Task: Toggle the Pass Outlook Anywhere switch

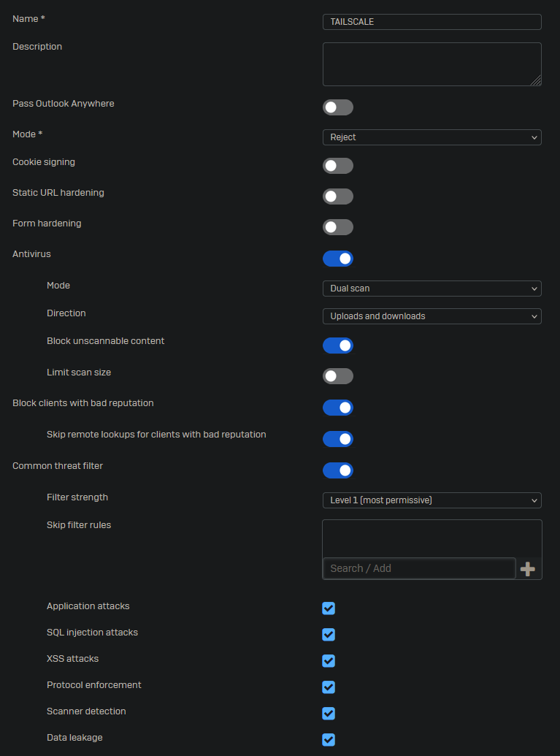Action: 337,107
